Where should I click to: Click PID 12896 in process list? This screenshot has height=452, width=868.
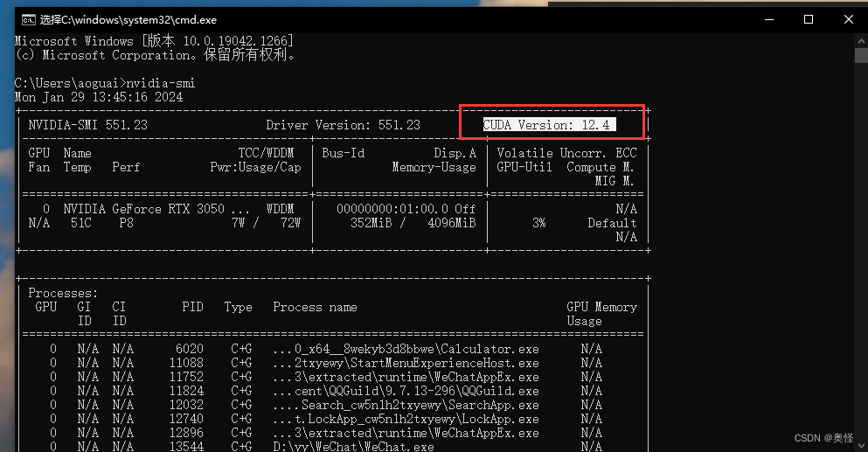(x=186, y=433)
